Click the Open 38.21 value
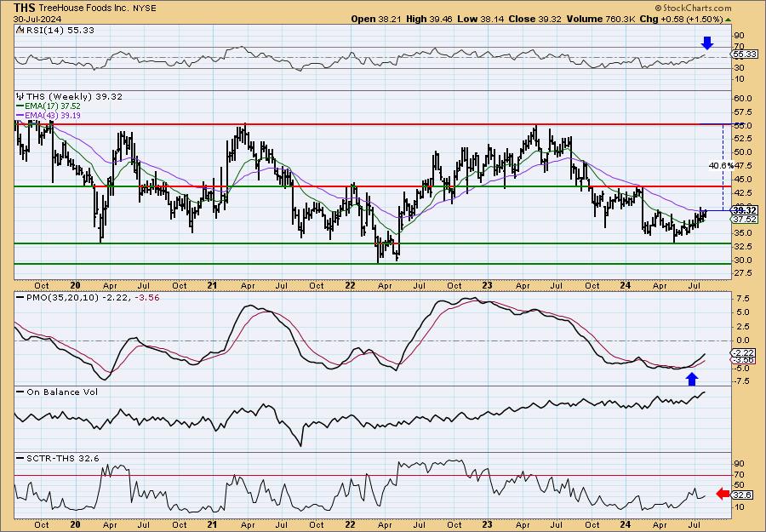This screenshot has width=766, height=532. click(377, 19)
